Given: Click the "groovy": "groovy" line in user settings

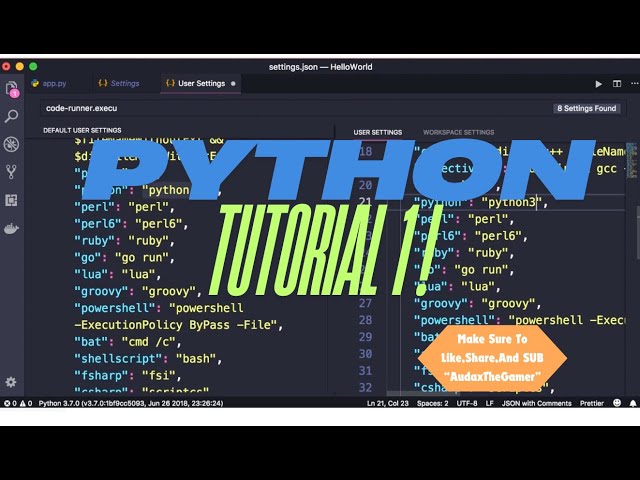Looking at the screenshot, I should pyautogui.click(x=477, y=303).
